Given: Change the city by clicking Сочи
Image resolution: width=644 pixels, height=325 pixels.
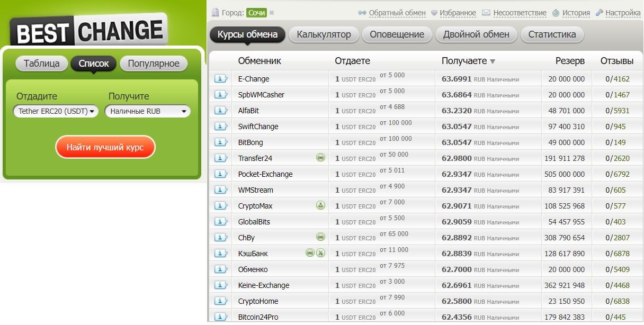Looking at the screenshot, I should pyautogui.click(x=257, y=13).
